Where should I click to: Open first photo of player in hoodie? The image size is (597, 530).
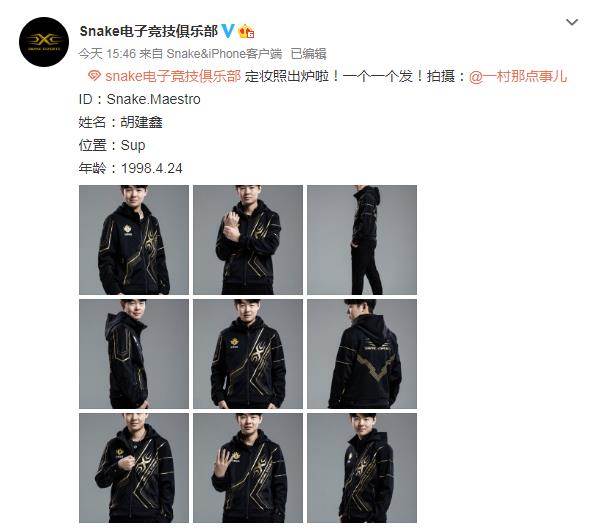[x=134, y=240]
